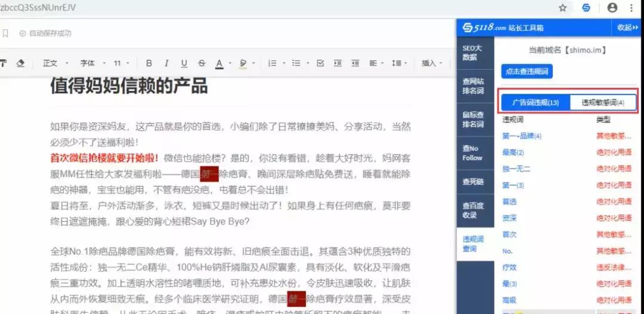
Task: Apply the highlight color marker icon
Action: [243, 63]
